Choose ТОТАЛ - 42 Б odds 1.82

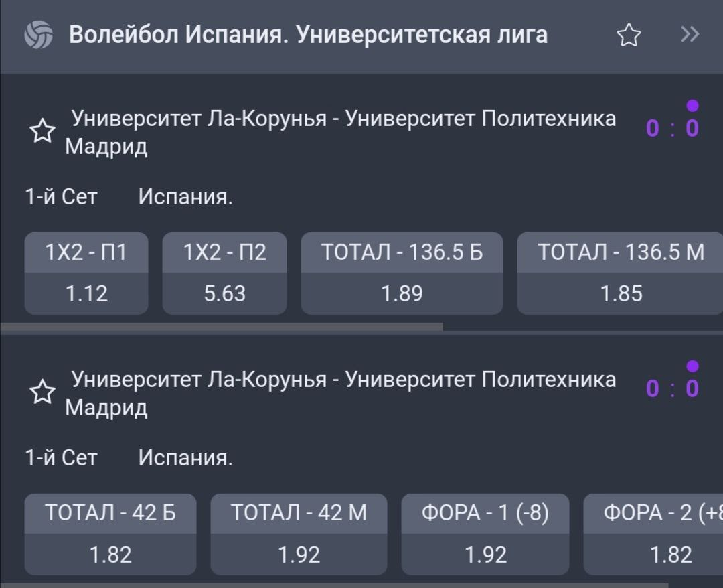click(110, 534)
